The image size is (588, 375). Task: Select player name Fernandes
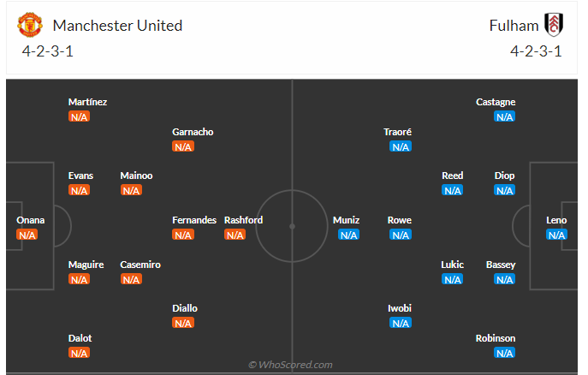(x=194, y=220)
